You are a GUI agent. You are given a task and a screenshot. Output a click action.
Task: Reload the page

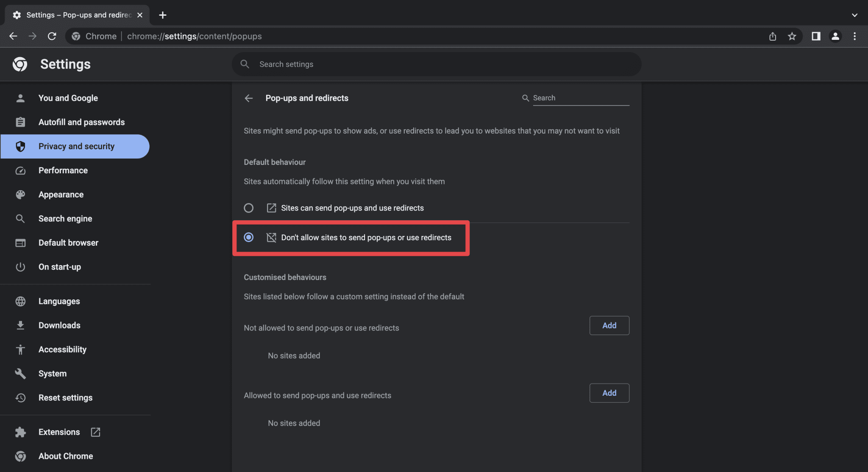[x=52, y=36]
